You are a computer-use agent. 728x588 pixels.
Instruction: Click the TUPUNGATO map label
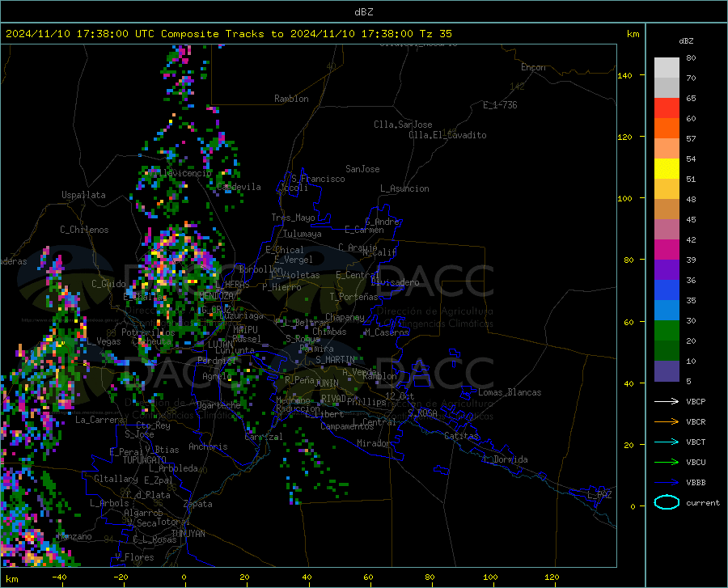(x=145, y=460)
